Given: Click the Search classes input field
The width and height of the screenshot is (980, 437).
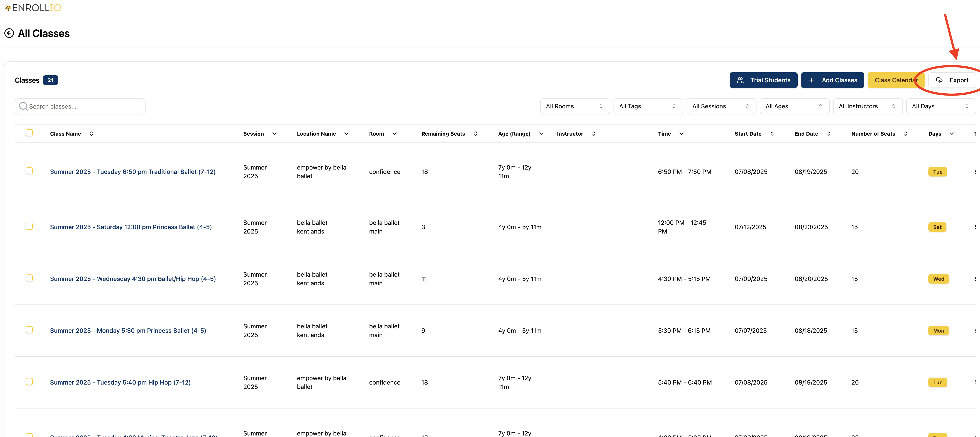Looking at the screenshot, I should tap(80, 106).
